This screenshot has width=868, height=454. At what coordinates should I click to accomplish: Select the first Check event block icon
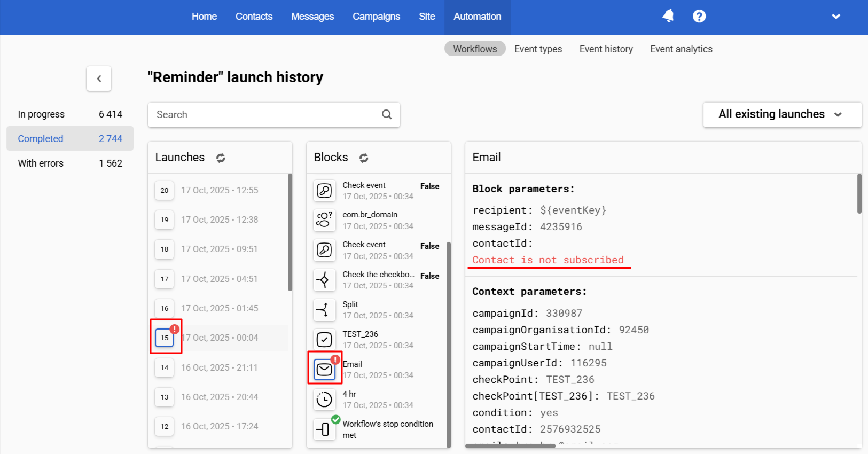[324, 191]
